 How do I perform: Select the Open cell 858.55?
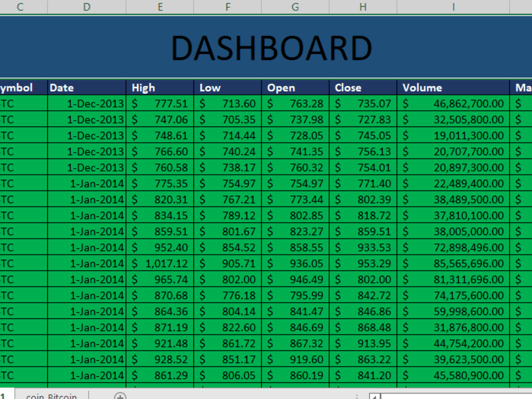click(295, 247)
